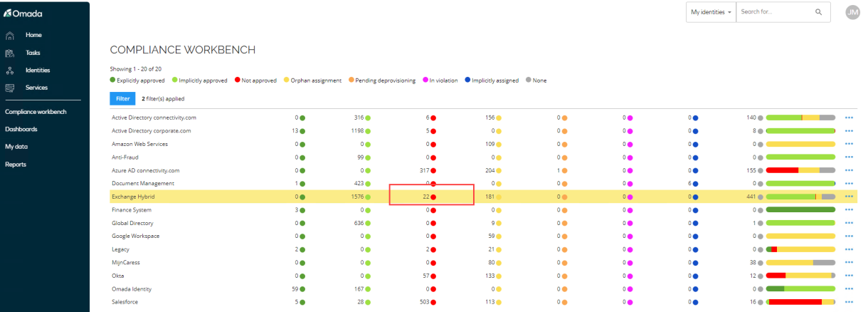The width and height of the screenshot is (868, 312).
Task: Open more options for Active Directory connectivity.com
Action: coord(849,118)
